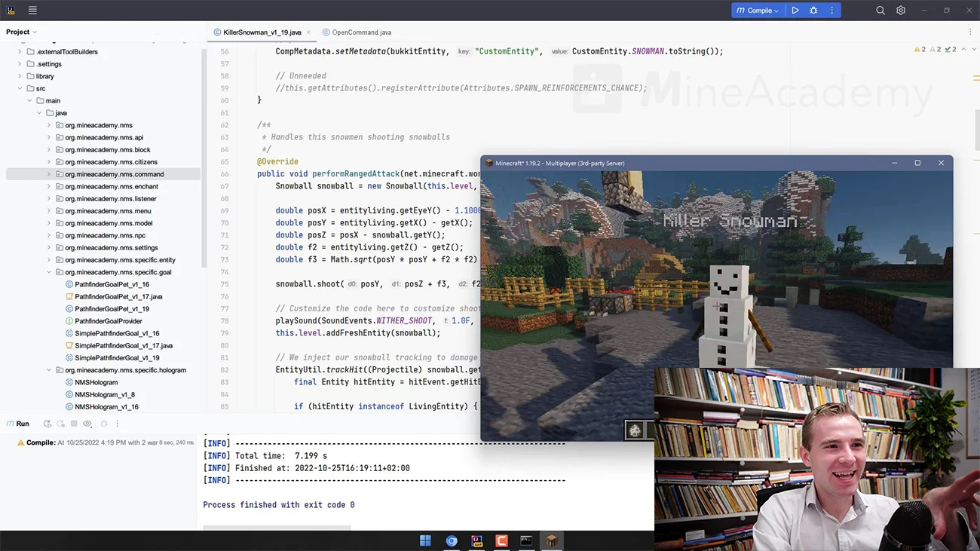980x551 pixels.
Task: Select org.mineacademy.nms.block package
Action: click(103, 149)
